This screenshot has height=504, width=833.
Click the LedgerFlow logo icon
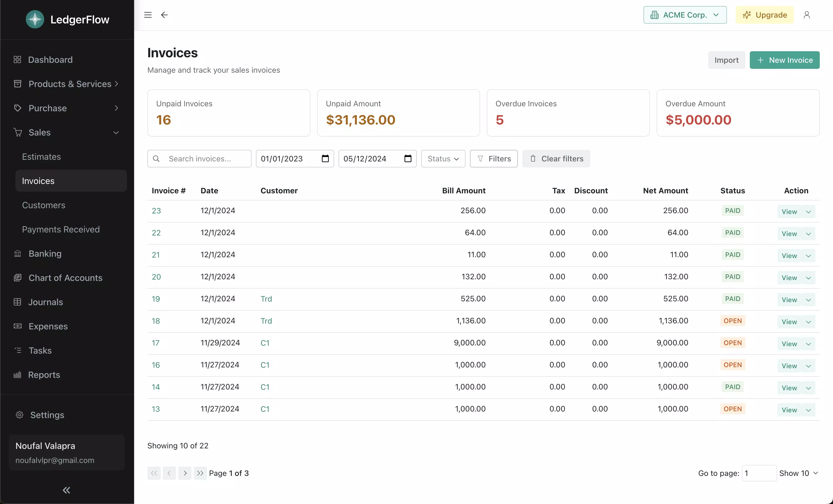coord(35,20)
